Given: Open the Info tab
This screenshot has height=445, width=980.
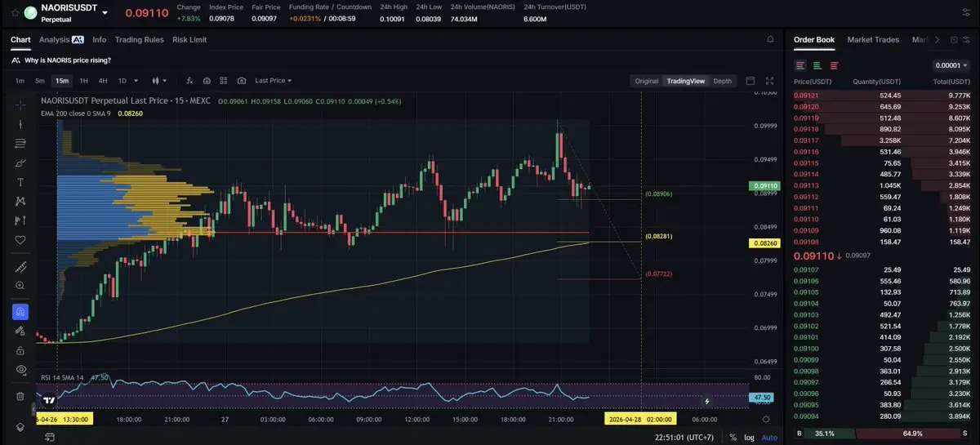Looking at the screenshot, I should (100, 39).
